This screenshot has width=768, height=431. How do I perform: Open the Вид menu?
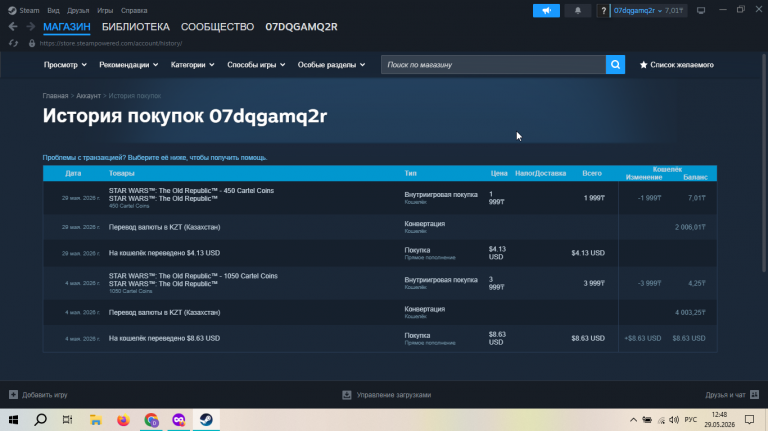(x=53, y=10)
